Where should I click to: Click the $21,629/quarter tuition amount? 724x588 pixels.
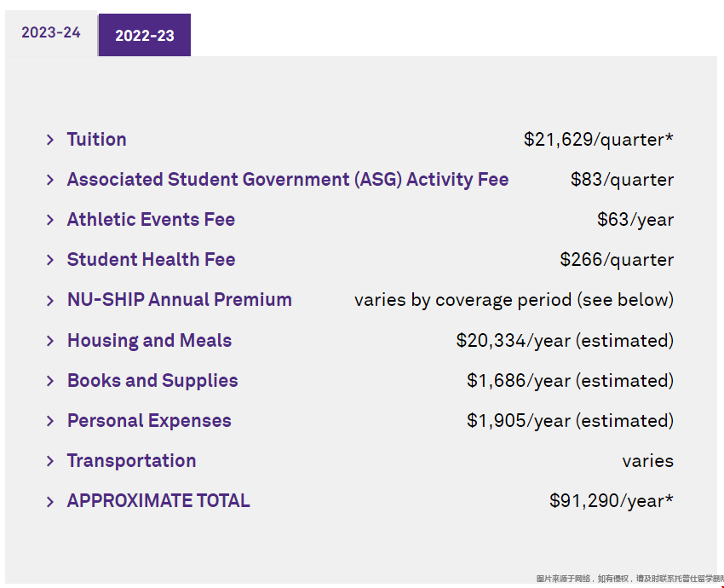599,140
